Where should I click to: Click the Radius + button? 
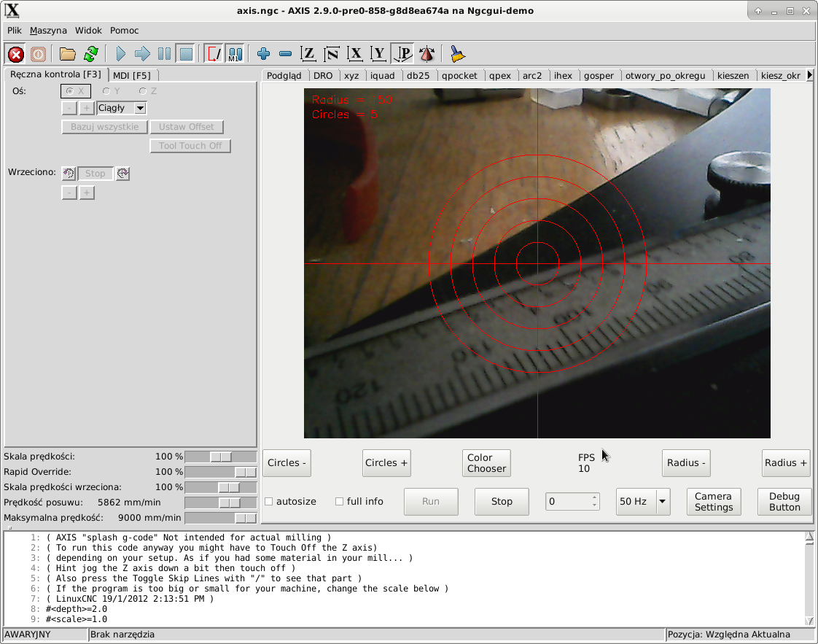[786, 463]
